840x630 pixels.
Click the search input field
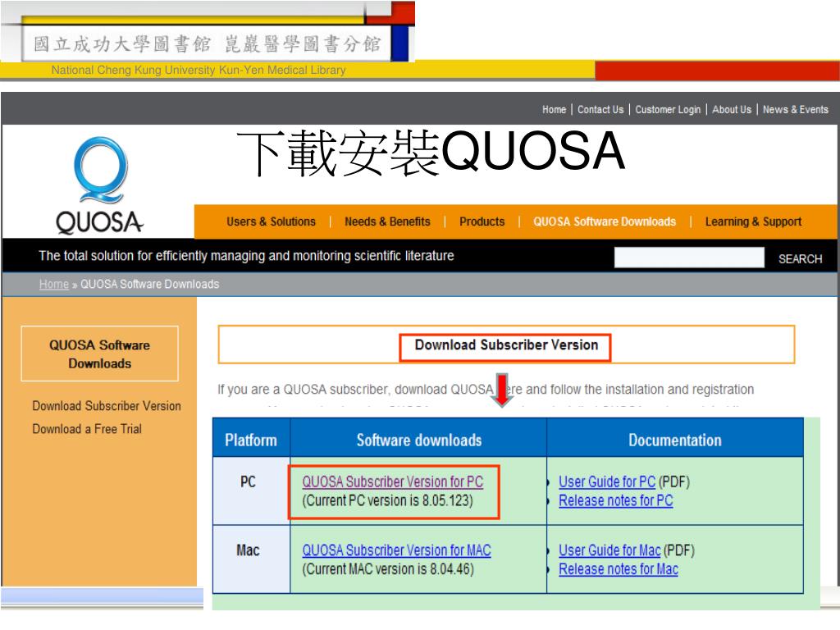coord(689,258)
